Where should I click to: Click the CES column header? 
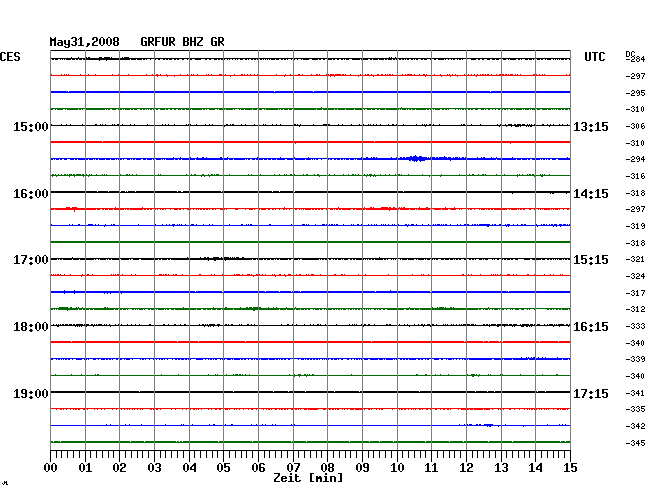10,57
